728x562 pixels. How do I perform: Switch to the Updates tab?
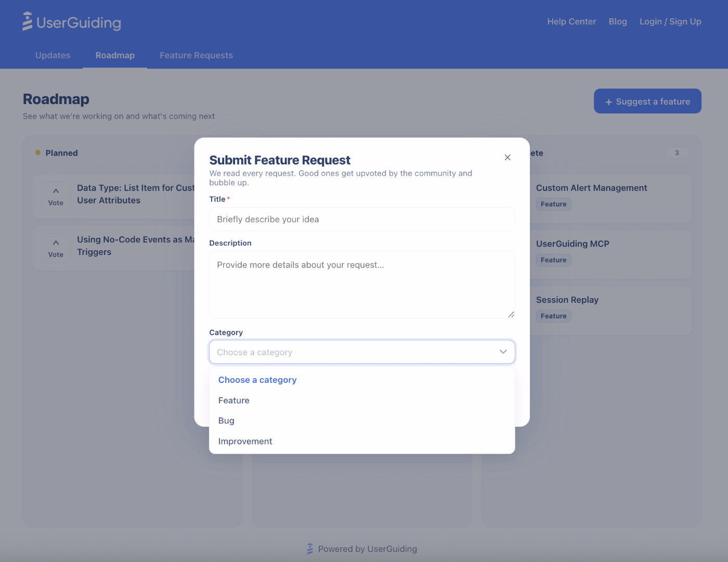pyautogui.click(x=53, y=55)
